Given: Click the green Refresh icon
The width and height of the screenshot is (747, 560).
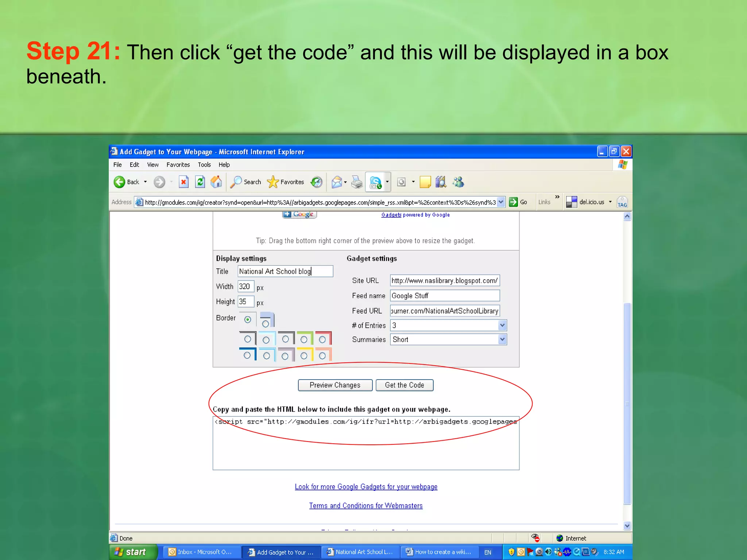Looking at the screenshot, I should pos(200,182).
